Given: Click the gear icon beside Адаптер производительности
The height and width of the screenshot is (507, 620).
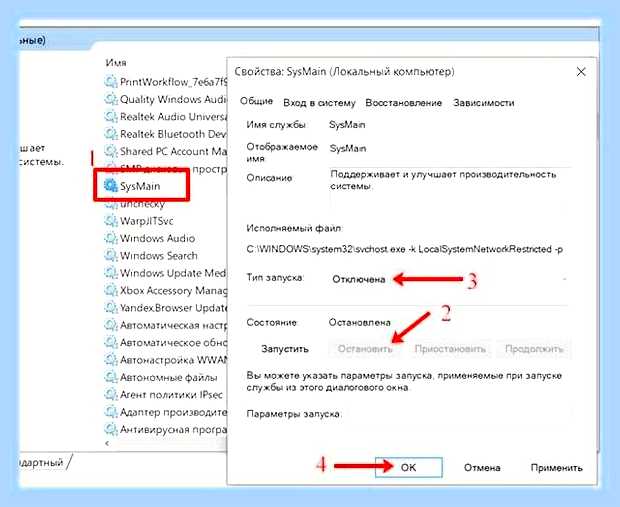Looking at the screenshot, I should (111, 412).
